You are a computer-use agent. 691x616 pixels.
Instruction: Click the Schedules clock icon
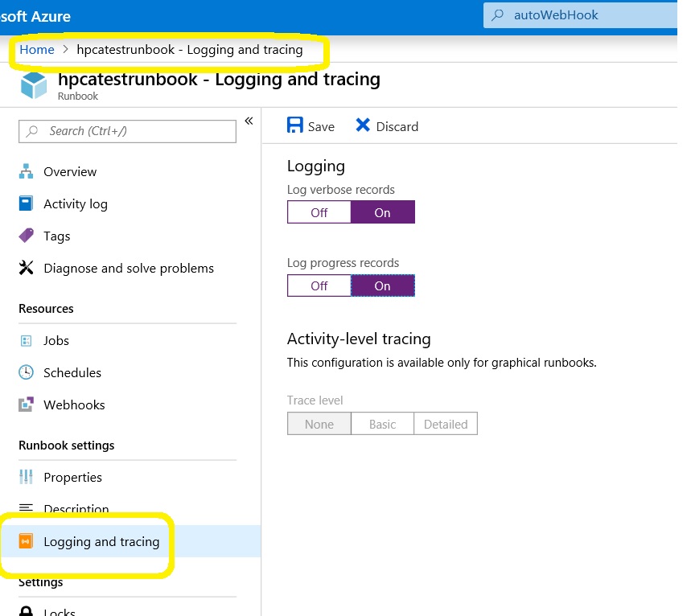pyautogui.click(x=27, y=372)
